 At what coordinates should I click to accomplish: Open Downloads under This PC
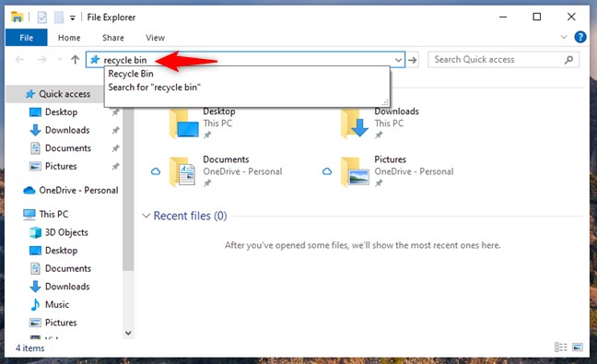tap(67, 287)
